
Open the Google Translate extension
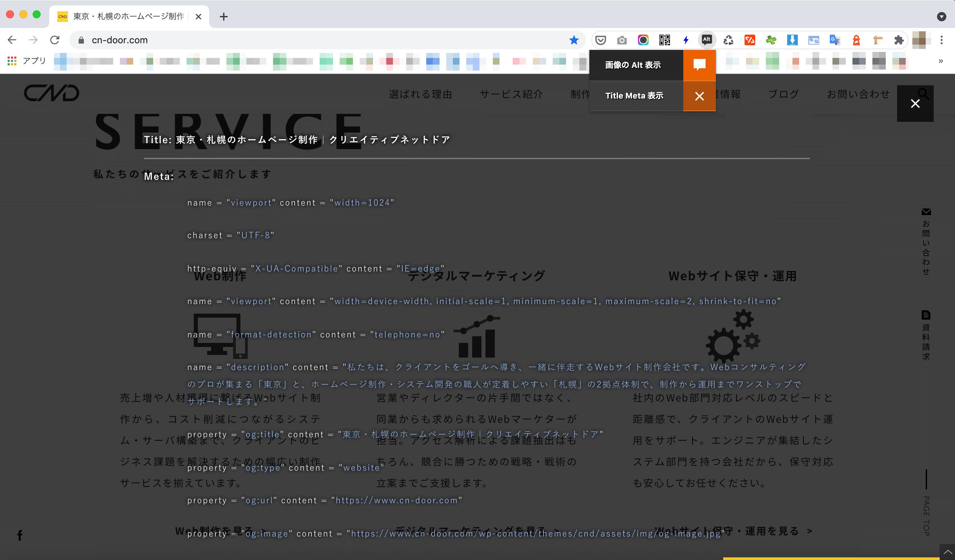[x=835, y=40]
